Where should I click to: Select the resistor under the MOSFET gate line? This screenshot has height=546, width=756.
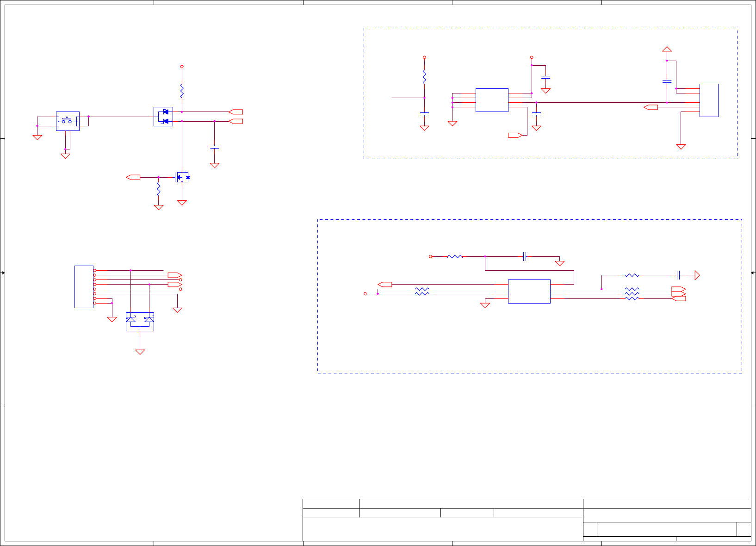pos(159,188)
